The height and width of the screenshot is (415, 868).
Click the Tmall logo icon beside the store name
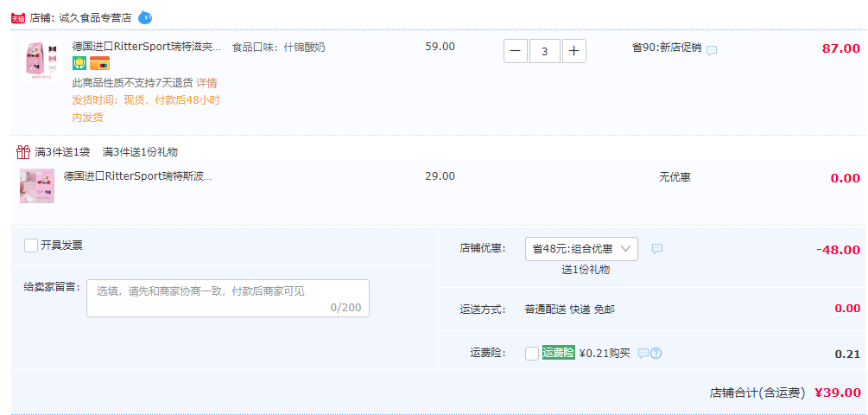tap(18, 18)
